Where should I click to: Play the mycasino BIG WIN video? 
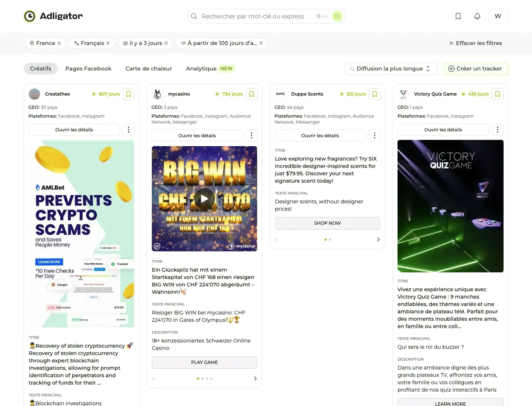coord(204,199)
